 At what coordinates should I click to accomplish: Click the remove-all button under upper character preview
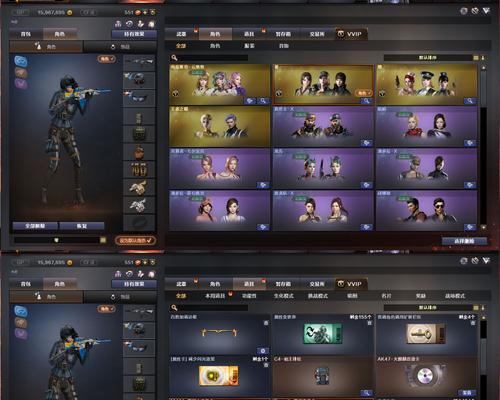[x=35, y=226]
